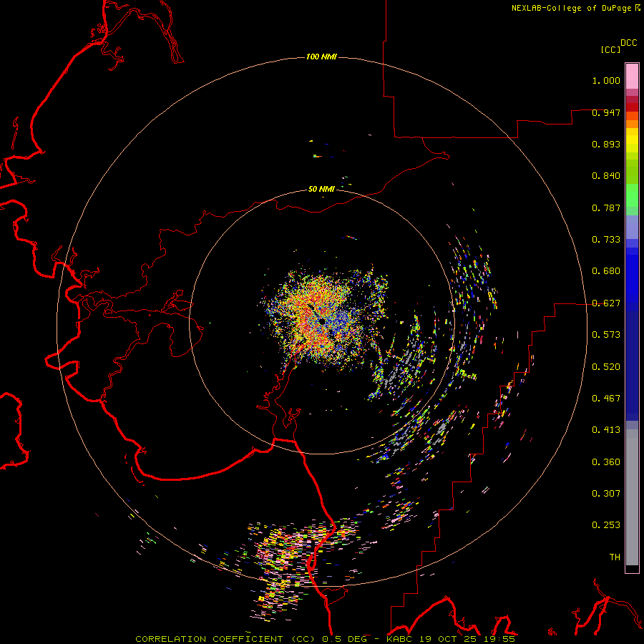
Task: Click the 0.787 legend value
Action: 606,208
